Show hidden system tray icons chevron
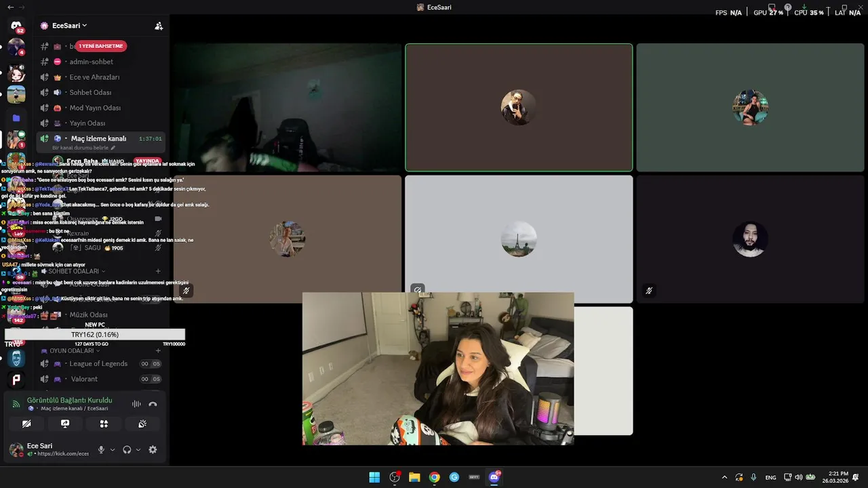 coord(724,477)
